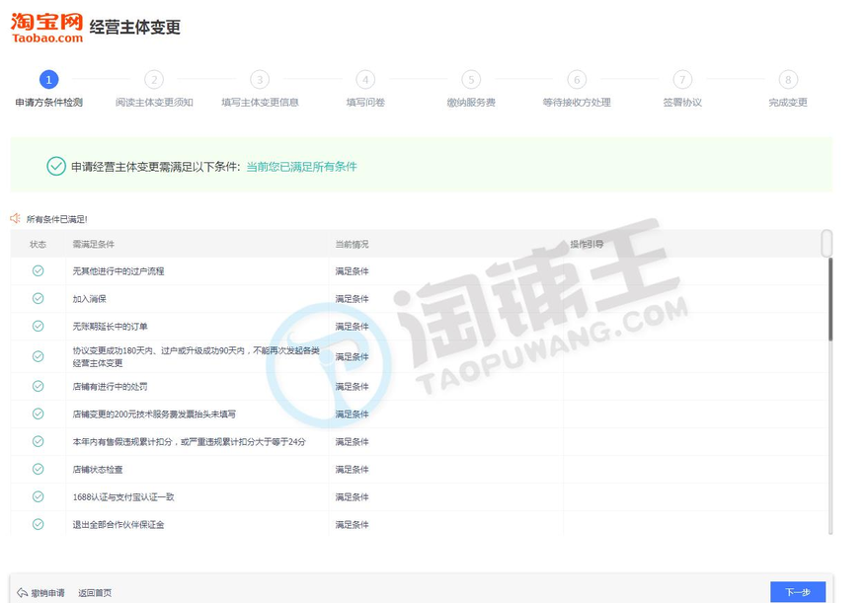Select step 2 阅读主体变更须知
Viewport: 868px width, 603px height.
[154, 80]
